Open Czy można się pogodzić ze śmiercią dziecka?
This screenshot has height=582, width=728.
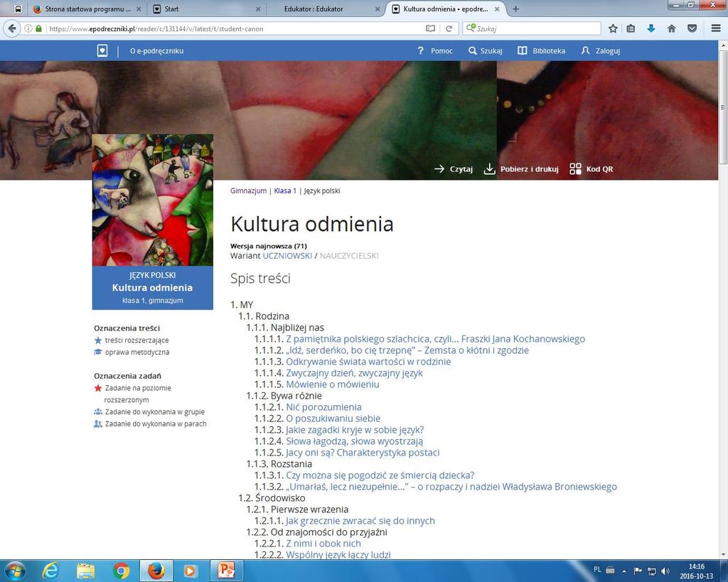point(380,475)
